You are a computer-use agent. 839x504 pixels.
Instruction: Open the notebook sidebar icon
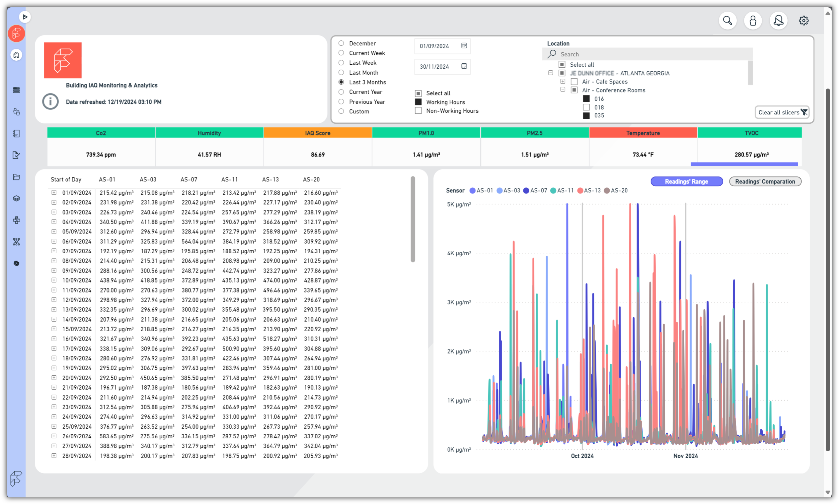click(x=16, y=134)
